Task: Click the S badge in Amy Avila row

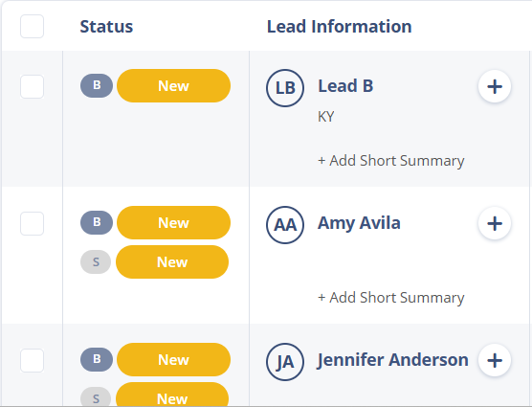Action: (96, 262)
